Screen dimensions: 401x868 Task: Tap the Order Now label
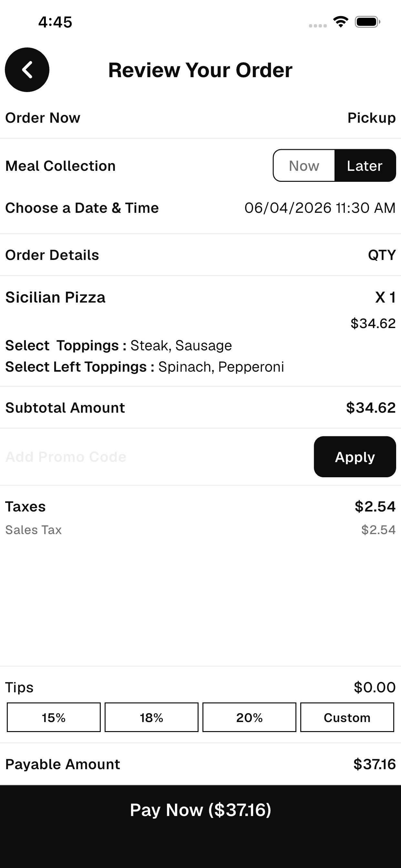click(43, 118)
